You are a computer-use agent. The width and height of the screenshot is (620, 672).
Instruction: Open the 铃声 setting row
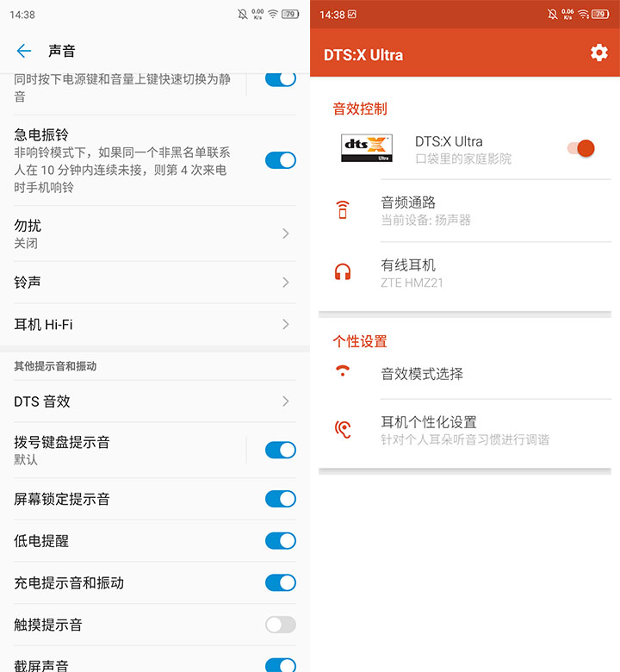point(155,282)
